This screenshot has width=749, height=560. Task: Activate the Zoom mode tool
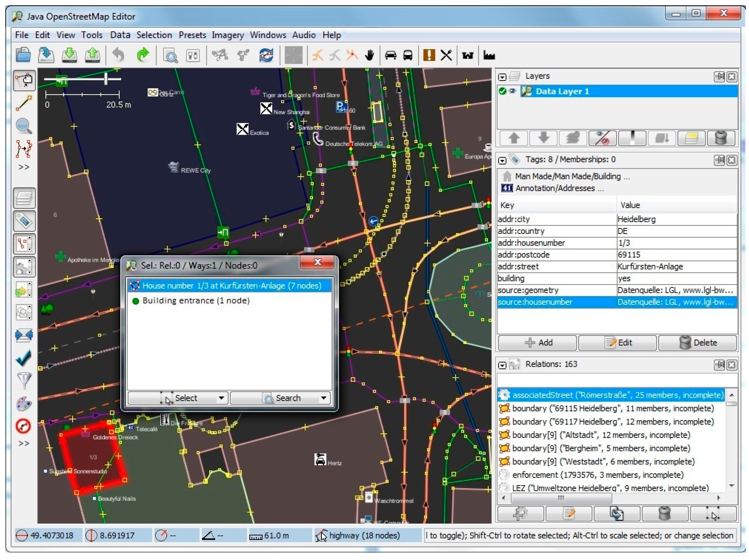pyautogui.click(x=24, y=126)
